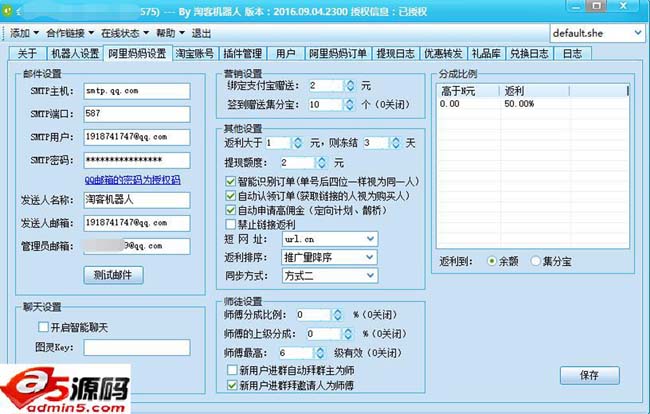Open the 在线状态 menu
Viewport: 650px width, 414px height.
125,33
